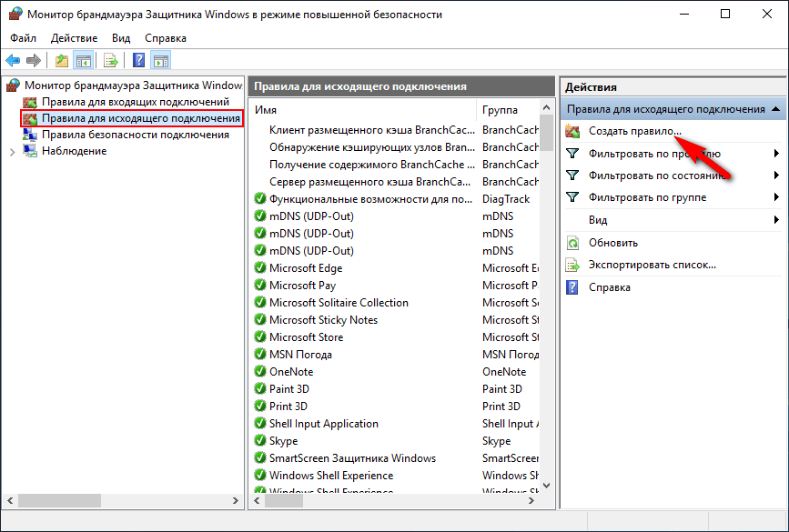Open the Вид submenu arrow in Actions
Viewport: 789px width, 532px height.
(x=776, y=220)
